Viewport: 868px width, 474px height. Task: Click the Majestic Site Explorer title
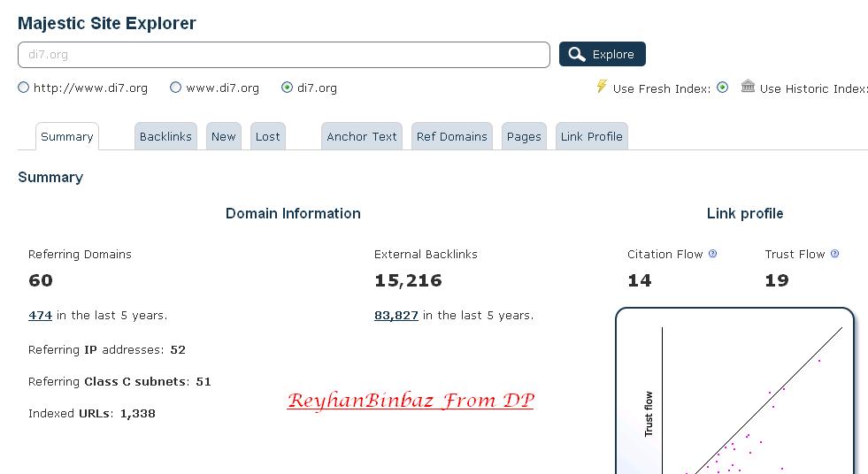pos(107,23)
